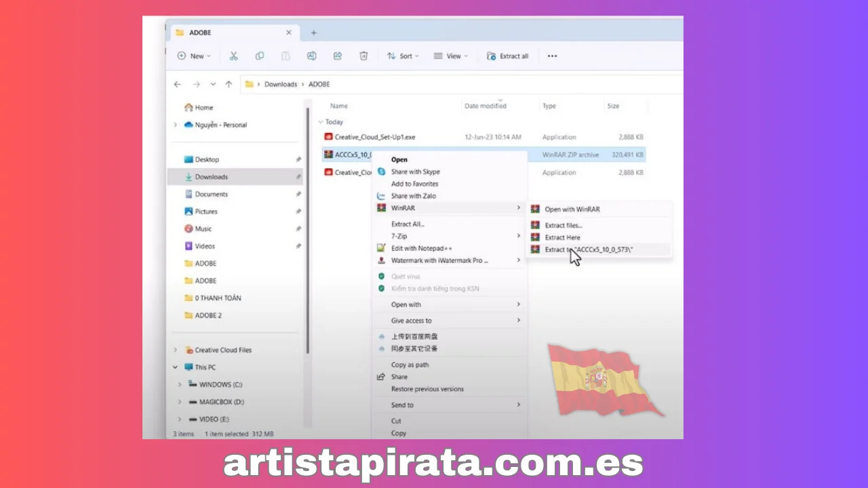
Task: Expand the VIDEO (E:) drive
Action: pos(180,419)
